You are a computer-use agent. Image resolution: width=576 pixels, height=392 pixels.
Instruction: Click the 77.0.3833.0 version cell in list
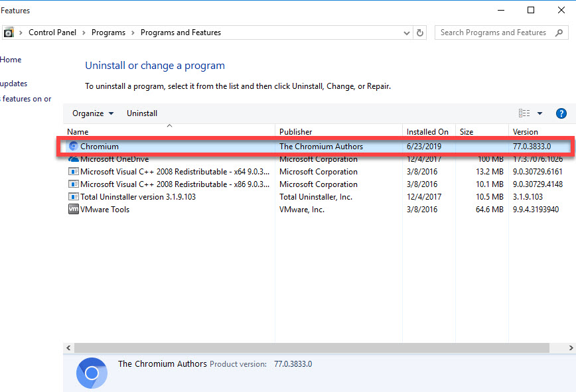click(532, 146)
